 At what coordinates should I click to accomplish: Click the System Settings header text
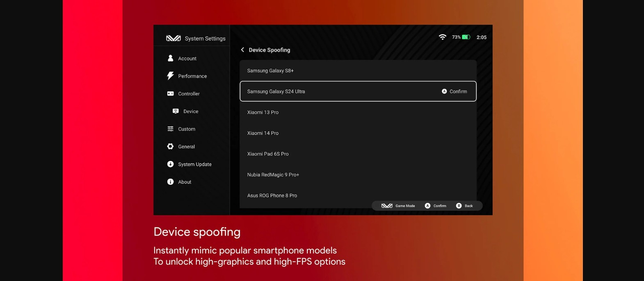click(205, 39)
